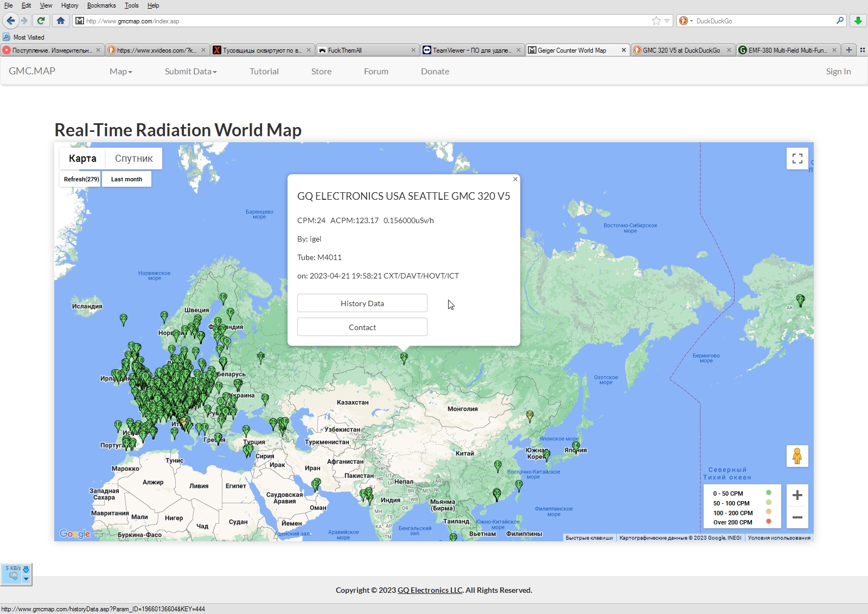Click the map marker 23 in Iceland

point(124,320)
